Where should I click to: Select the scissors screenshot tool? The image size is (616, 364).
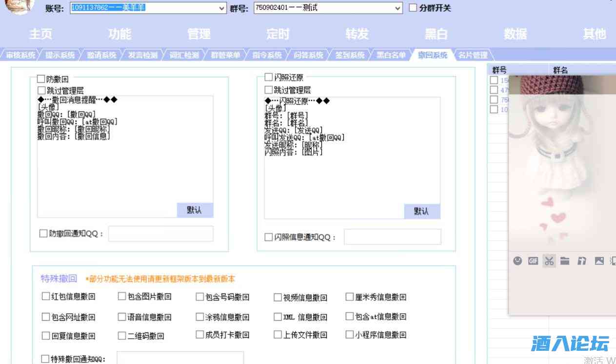549,261
